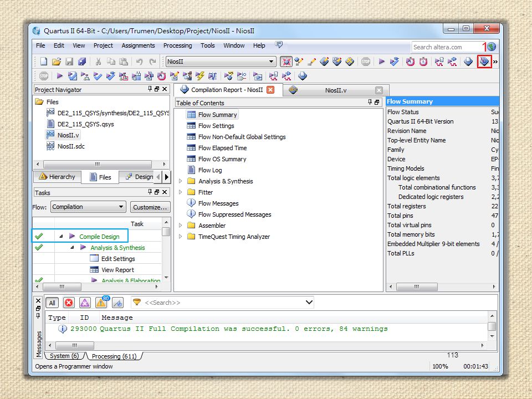Expand the TimeQuest Timing Analyzer folder
Screen dimensions: 532x399
click(x=181, y=237)
